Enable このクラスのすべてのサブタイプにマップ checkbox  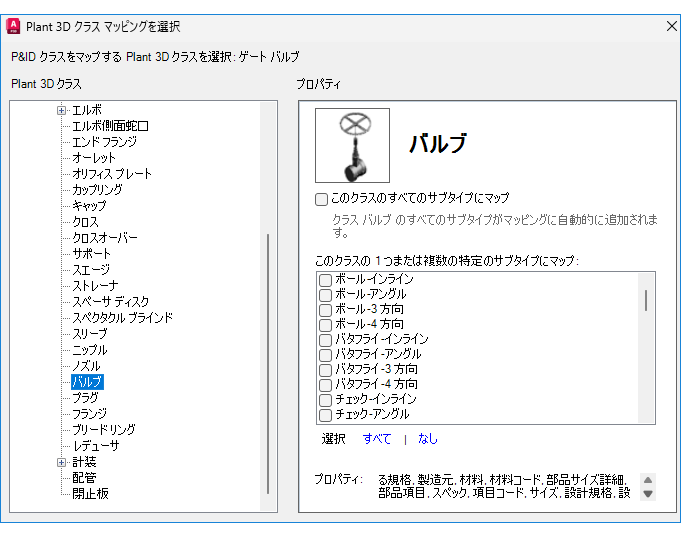click(321, 199)
